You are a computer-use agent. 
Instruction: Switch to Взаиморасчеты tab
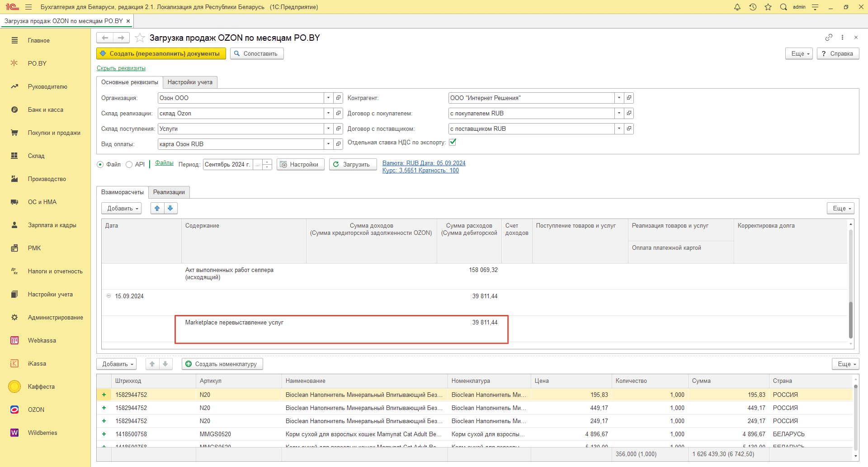coord(123,192)
